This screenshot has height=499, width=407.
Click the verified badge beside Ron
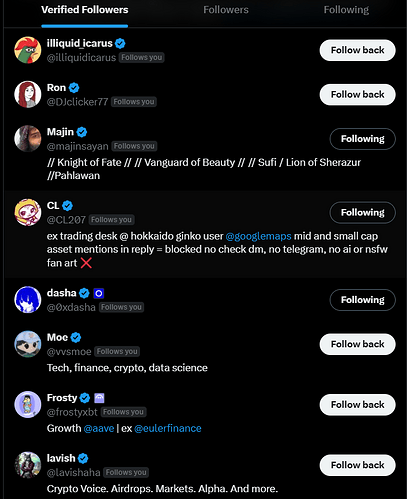pos(74,88)
